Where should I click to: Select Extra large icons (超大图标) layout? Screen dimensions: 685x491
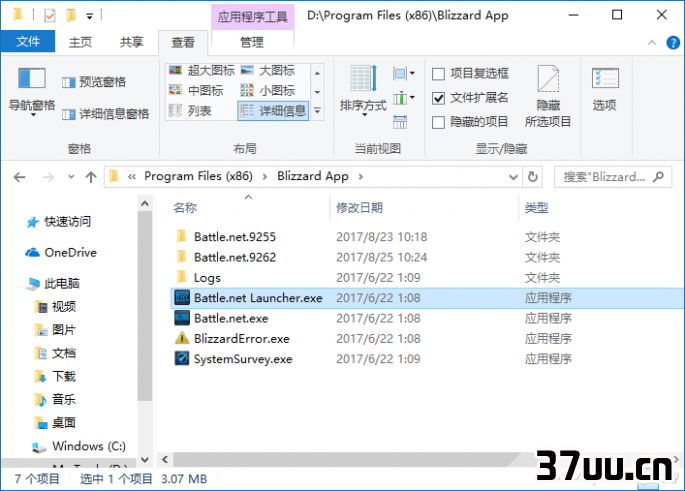(x=202, y=70)
